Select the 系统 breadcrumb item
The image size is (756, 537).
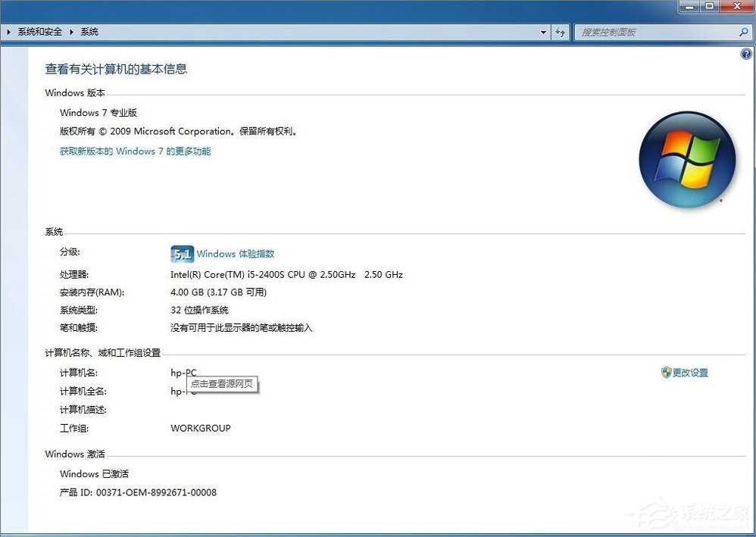(x=89, y=32)
